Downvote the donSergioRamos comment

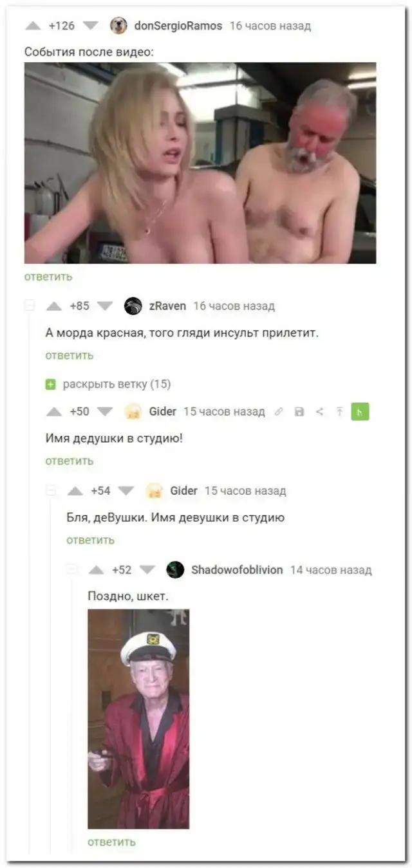pos(91,26)
